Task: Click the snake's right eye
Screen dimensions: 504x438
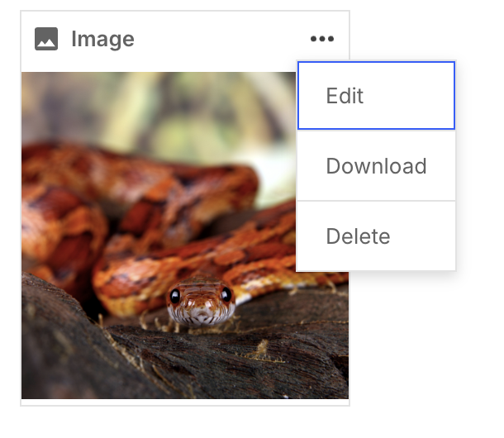Action: click(x=226, y=294)
